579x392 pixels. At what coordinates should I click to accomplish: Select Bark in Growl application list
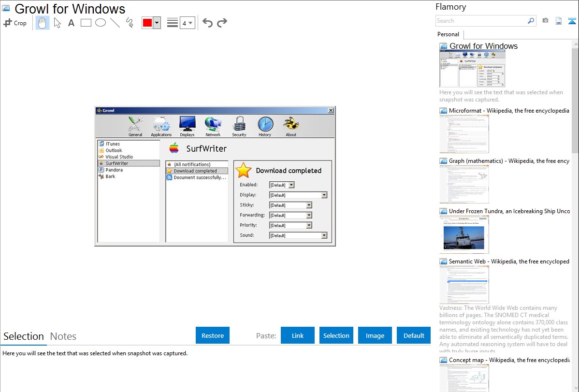click(x=129, y=176)
